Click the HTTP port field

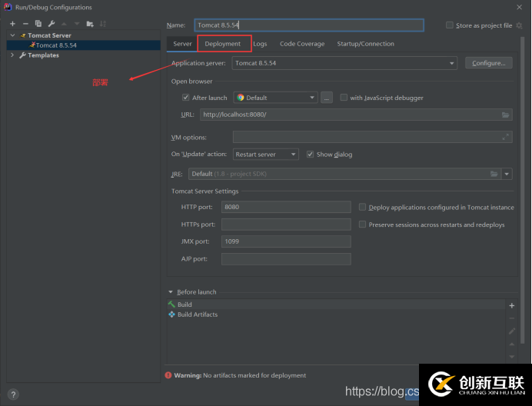point(286,207)
